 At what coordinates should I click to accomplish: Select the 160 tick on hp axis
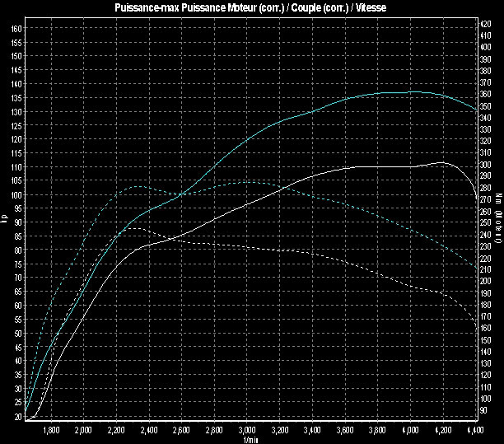(16, 28)
